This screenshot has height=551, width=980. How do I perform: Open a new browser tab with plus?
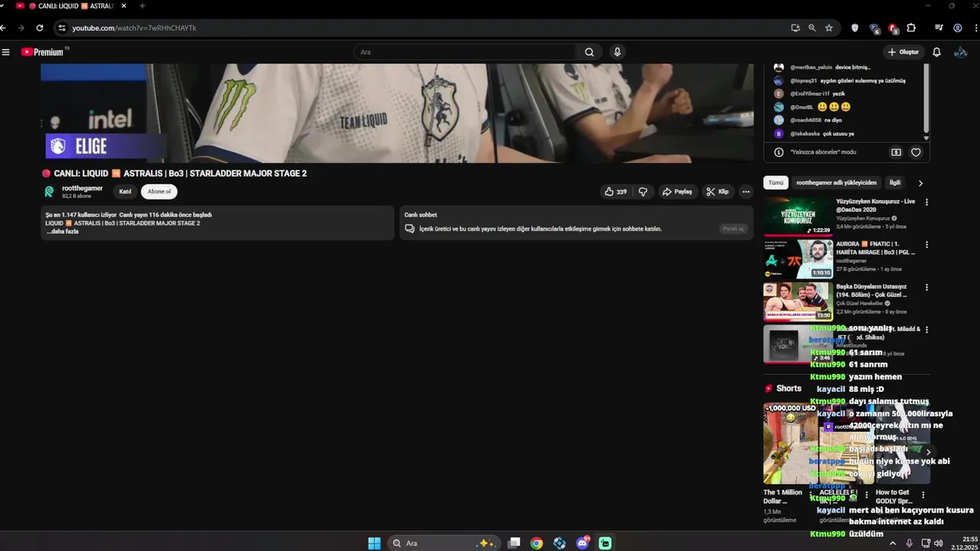point(142,6)
